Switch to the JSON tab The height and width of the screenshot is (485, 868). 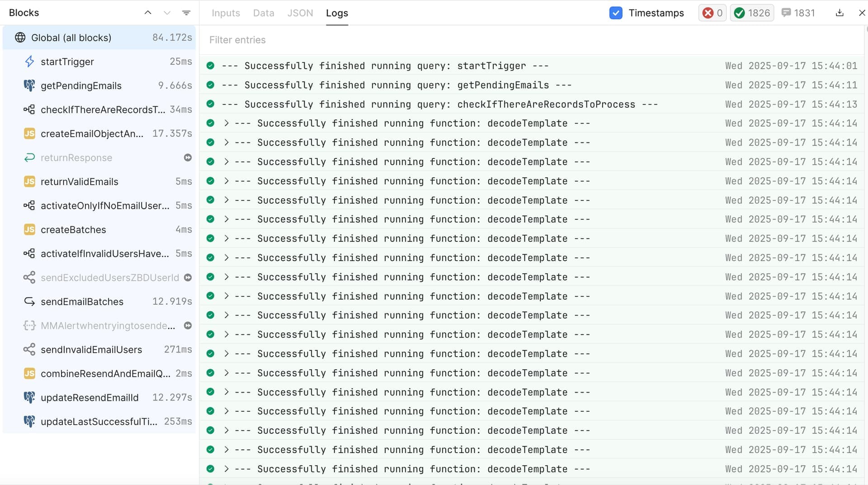point(300,13)
